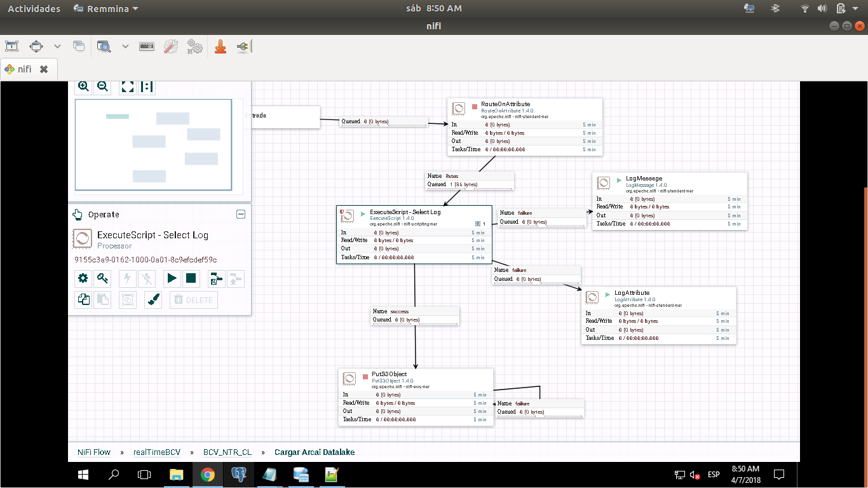Navigate to NiFi Flow breadcrumb

pyautogui.click(x=94, y=452)
